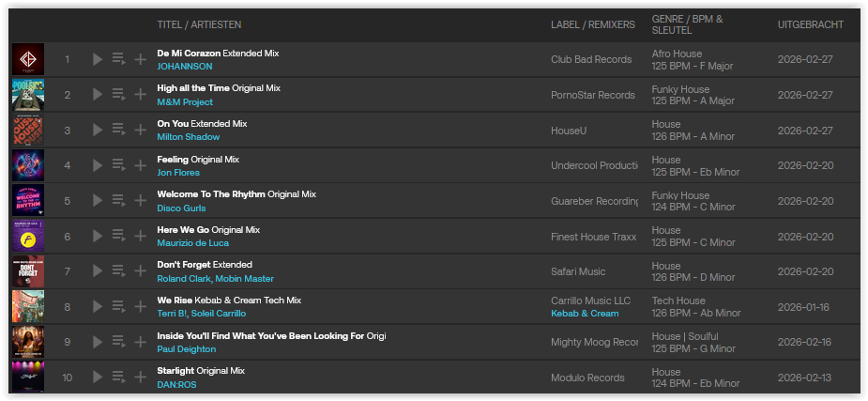
Task: Open artist Mobin Master's page
Action: (245, 279)
